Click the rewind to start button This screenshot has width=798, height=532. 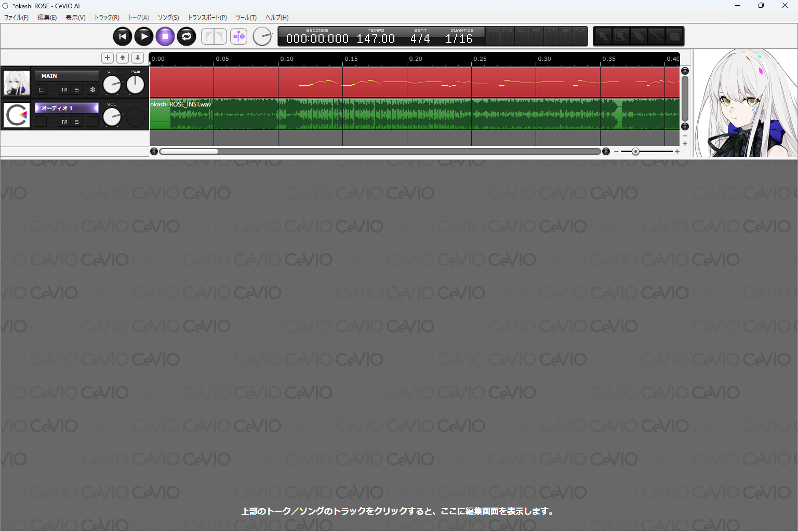(123, 36)
